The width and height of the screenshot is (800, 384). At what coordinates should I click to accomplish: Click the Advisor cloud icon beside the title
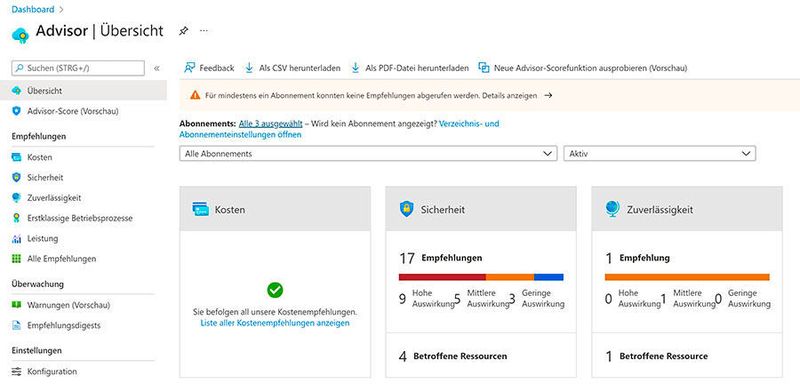20,35
